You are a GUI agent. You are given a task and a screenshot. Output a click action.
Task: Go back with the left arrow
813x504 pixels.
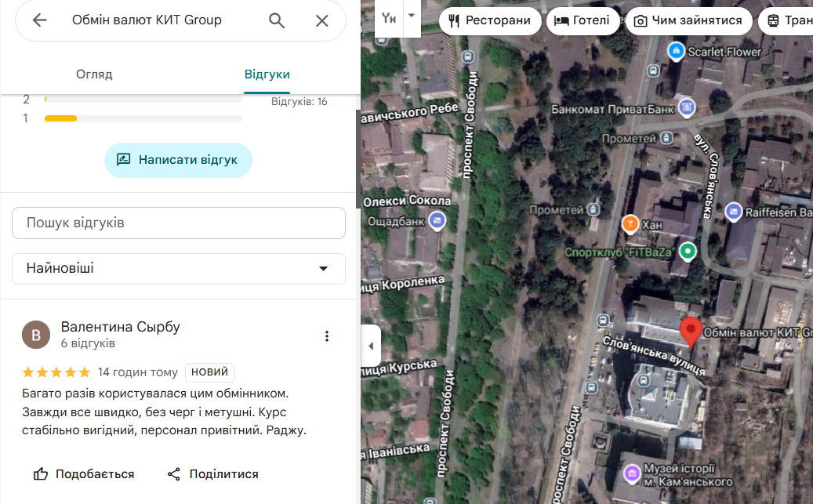(x=39, y=20)
